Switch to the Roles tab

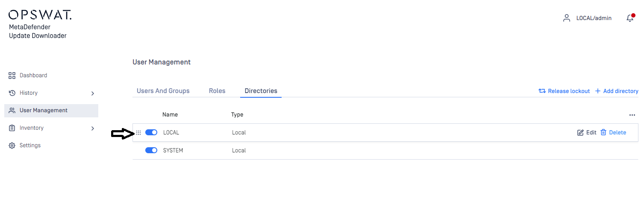point(217,91)
